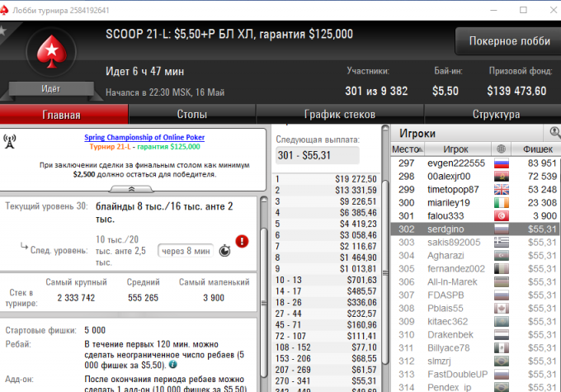Open the Главная tab

click(x=64, y=115)
